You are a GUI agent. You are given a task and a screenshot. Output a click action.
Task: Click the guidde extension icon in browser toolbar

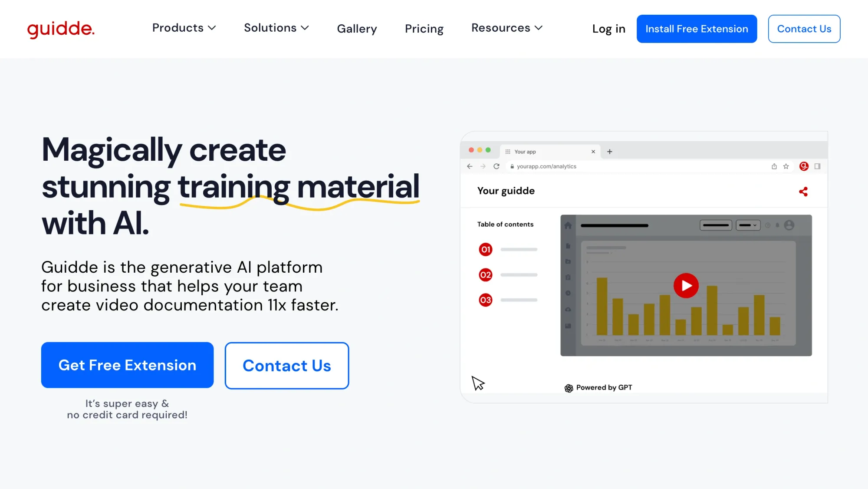tap(804, 166)
